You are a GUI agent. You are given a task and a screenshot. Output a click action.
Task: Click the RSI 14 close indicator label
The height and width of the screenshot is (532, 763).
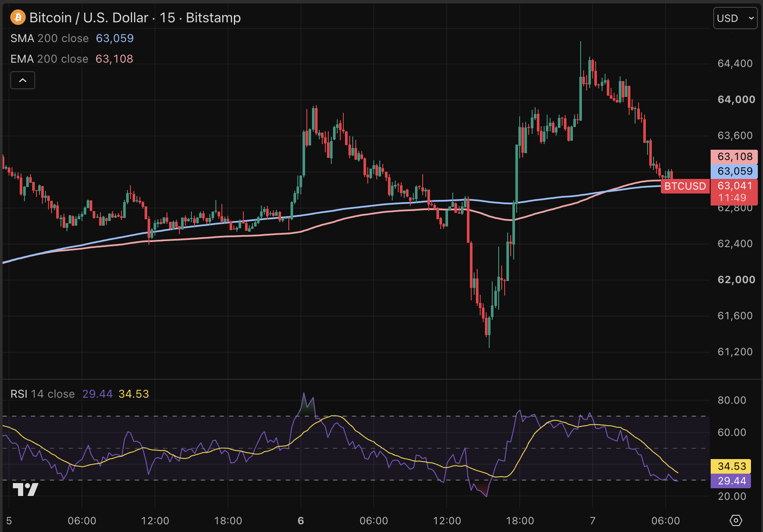click(42, 394)
